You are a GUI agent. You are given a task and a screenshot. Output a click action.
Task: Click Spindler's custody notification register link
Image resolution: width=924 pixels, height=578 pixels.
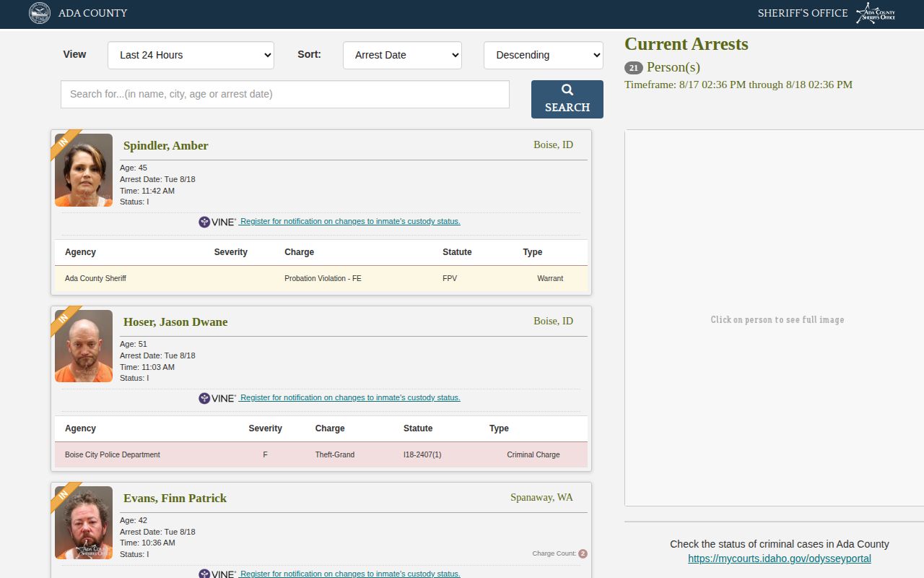point(350,221)
